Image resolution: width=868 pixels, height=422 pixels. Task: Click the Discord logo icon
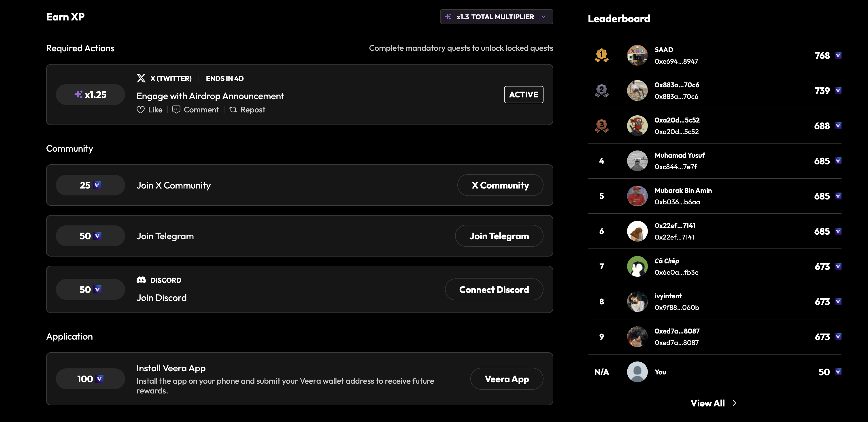click(x=141, y=280)
